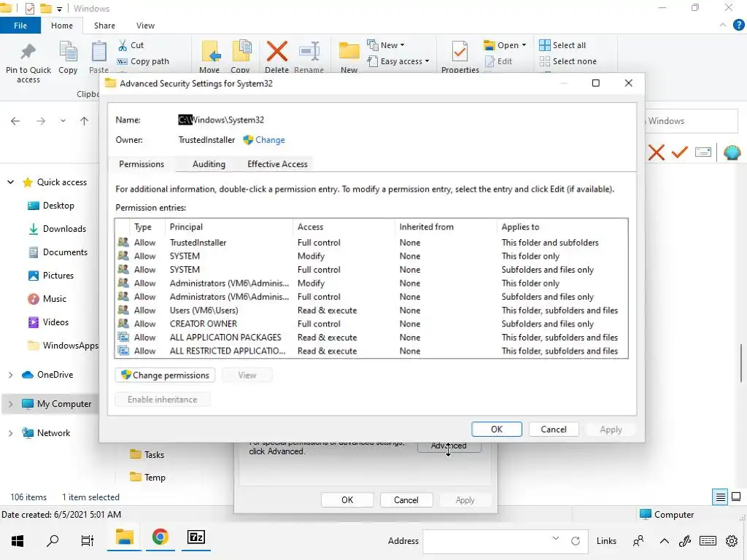Collapse the Quick access tree node

click(x=10, y=182)
